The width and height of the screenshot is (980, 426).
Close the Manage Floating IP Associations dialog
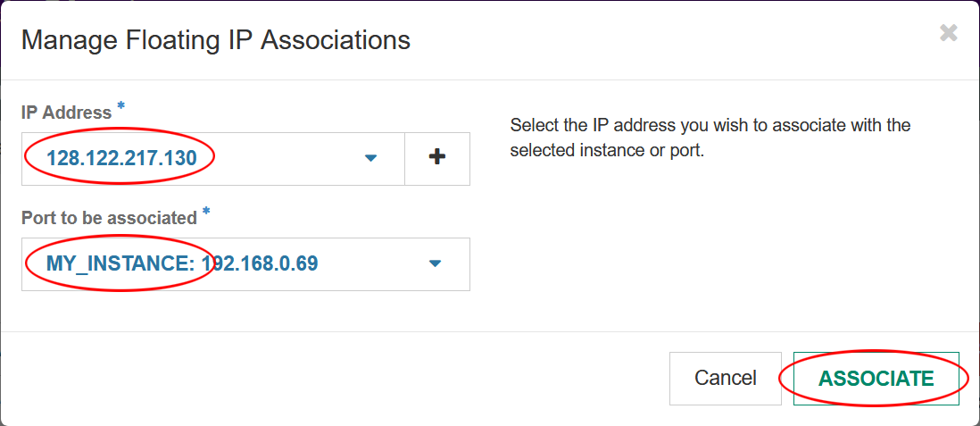(x=948, y=34)
